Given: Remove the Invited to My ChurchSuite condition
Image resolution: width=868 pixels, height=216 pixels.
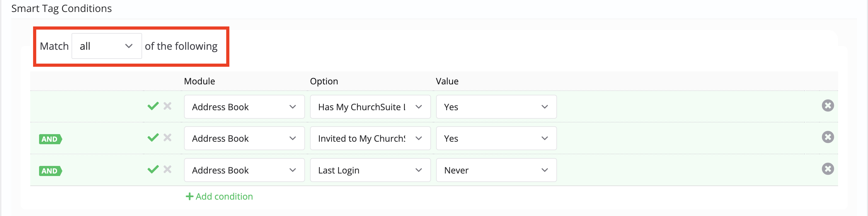Looking at the screenshot, I should (x=827, y=137).
